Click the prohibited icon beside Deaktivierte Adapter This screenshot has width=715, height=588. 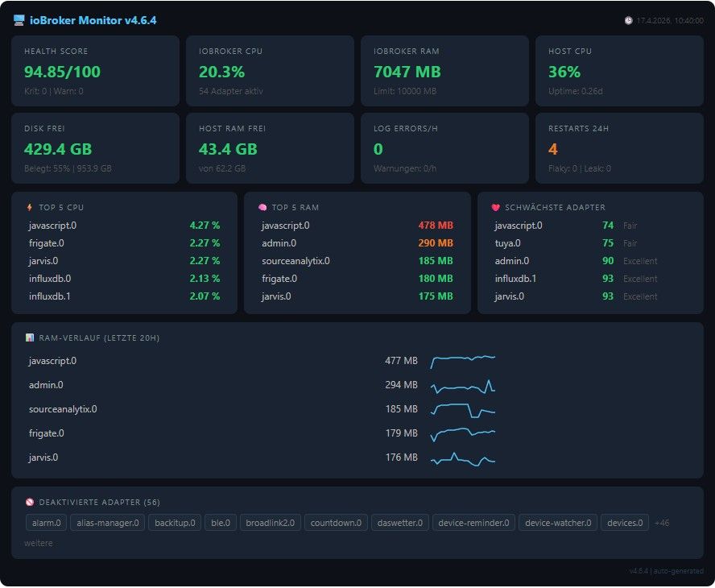click(x=30, y=501)
